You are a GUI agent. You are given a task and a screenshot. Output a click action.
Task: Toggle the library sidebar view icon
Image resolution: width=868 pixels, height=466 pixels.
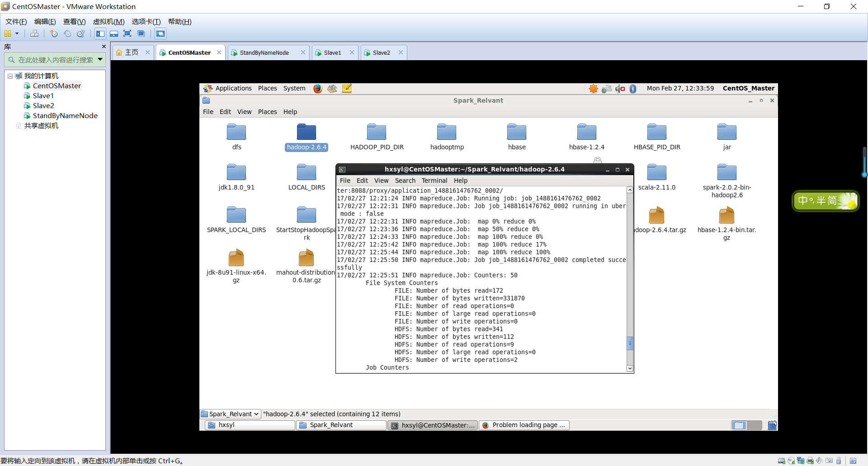coord(100,33)
